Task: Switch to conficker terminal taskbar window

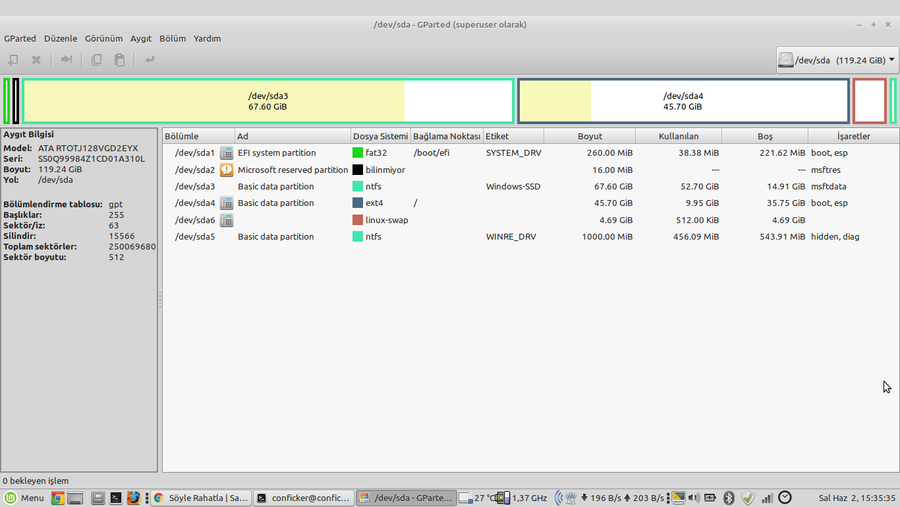Action: click(x=303, y=498)
